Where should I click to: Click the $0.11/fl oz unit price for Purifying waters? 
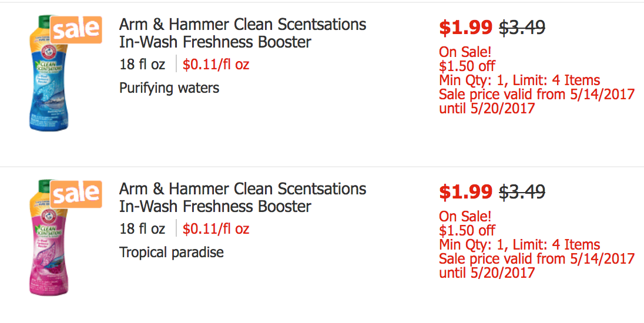[216, 65]
